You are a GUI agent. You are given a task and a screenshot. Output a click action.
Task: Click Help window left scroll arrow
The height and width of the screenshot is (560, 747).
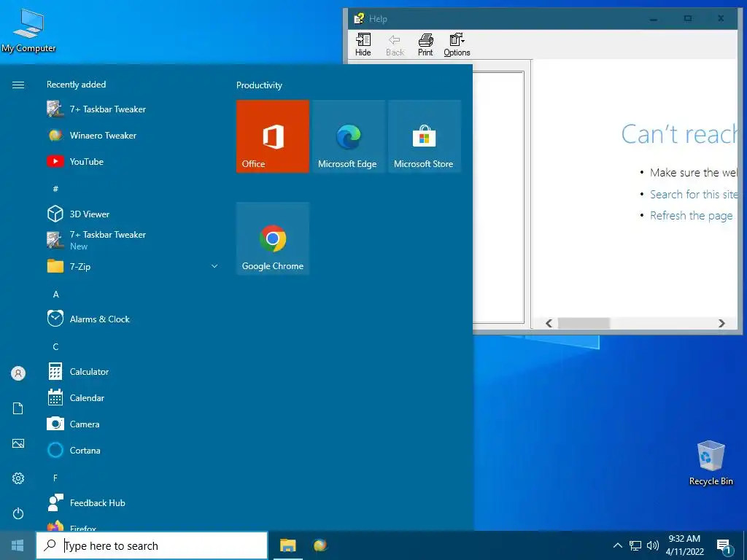coord(549,323)
